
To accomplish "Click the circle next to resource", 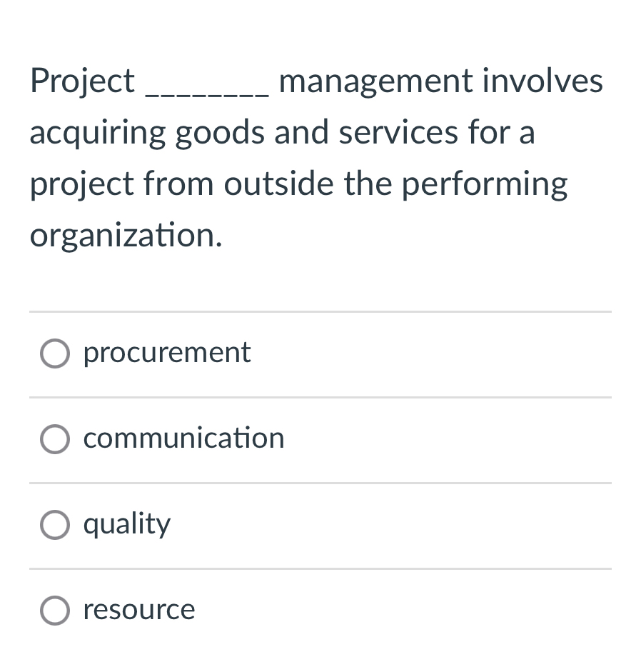I will (x=55, y=610).
